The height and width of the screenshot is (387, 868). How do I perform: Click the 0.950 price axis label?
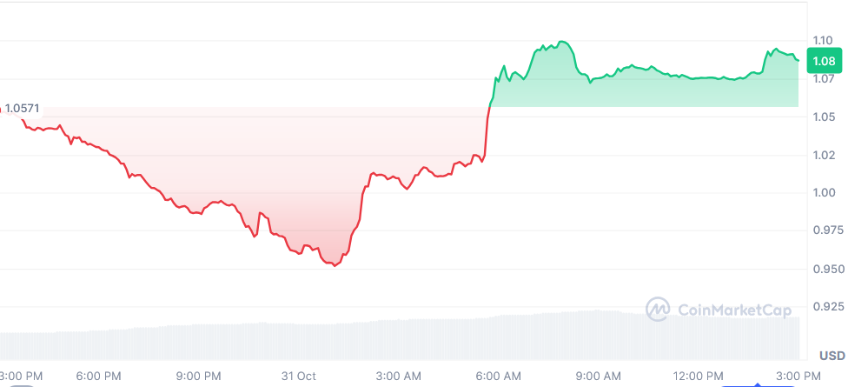coord(826,269)
